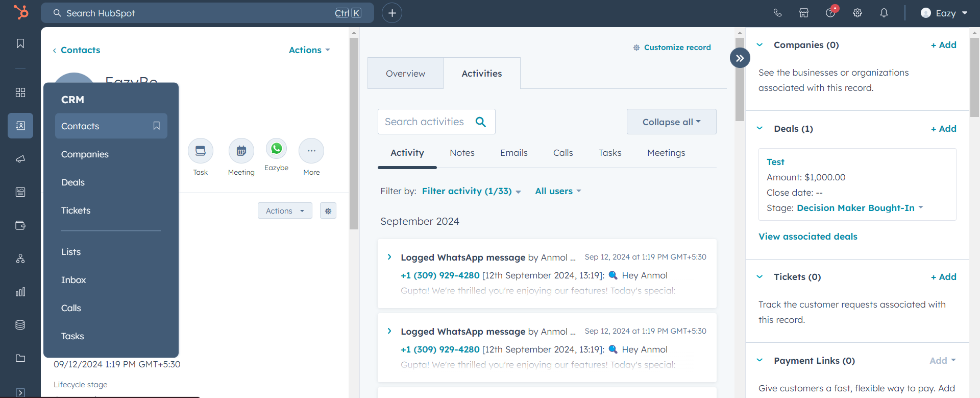The height and width of the screenshot is (398, 980).
Task: Collapse the right sidebar with double-arrow button
Action: tap(740, 58)
